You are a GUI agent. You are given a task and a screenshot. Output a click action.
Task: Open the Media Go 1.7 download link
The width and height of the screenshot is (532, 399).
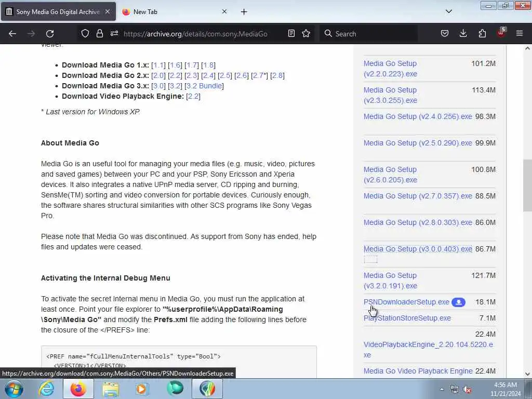[191, 65]
